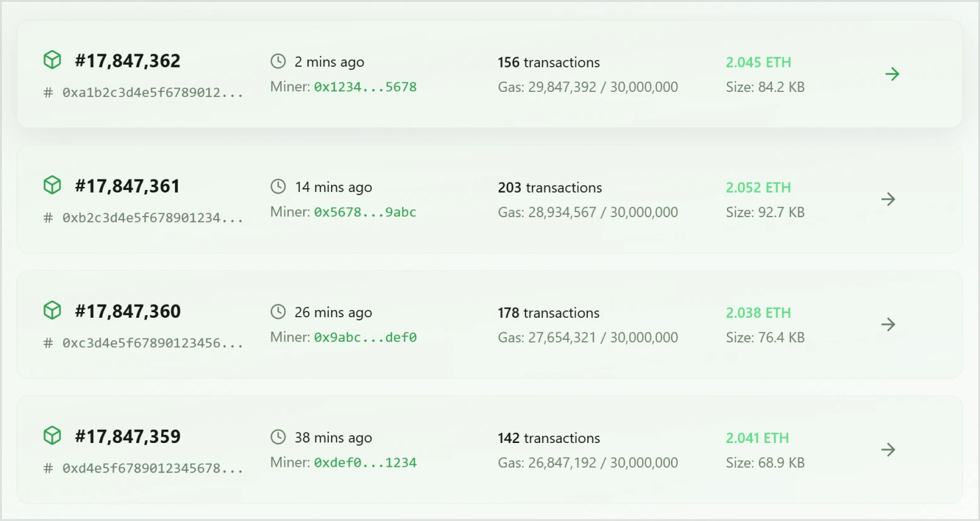Image resolution: width=980 pixels, height=521 pixels.
Task: Click the clock icon next to "38 mins ago"
Action: pos(278,437)
